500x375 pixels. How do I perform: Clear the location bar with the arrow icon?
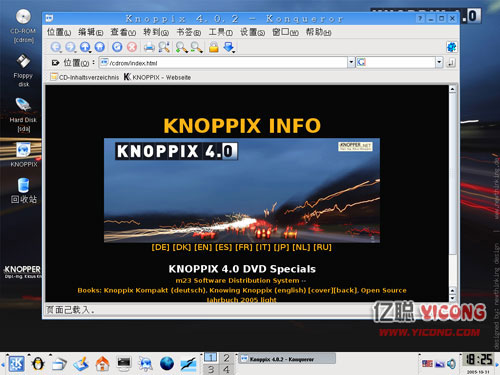(x=55, y=62)
